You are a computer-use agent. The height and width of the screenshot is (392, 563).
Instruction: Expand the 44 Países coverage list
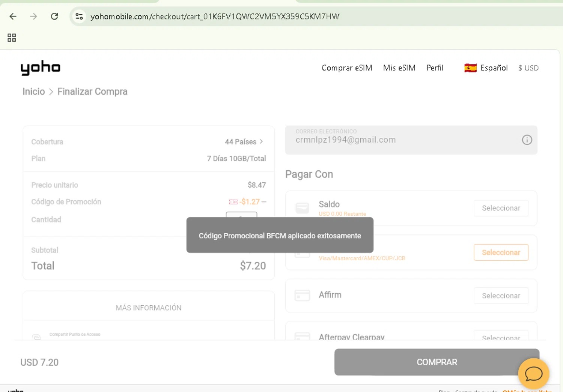click(x=244, y=142)
